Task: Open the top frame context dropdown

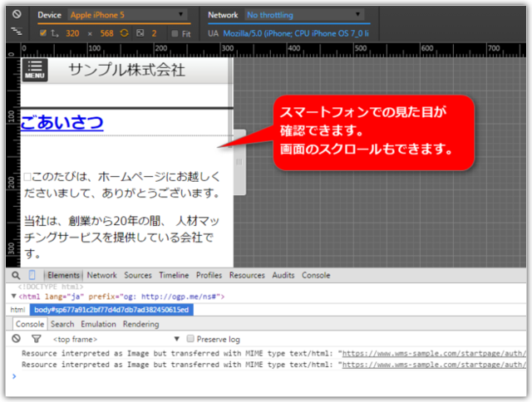Action: [116, 339]
